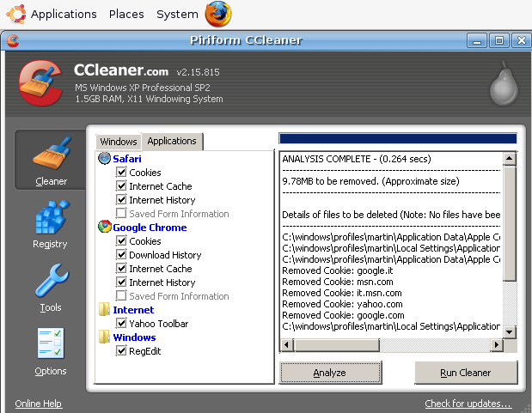
Task: Click '9.78MB to be removed' line
Action: coord(370,181)
